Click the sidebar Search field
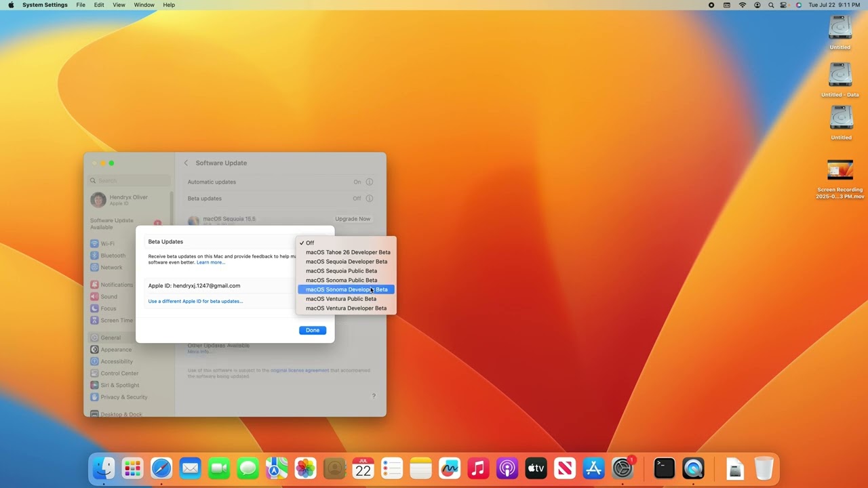The width and height of the screenshot is (868, 488). [x=129, y=181]
